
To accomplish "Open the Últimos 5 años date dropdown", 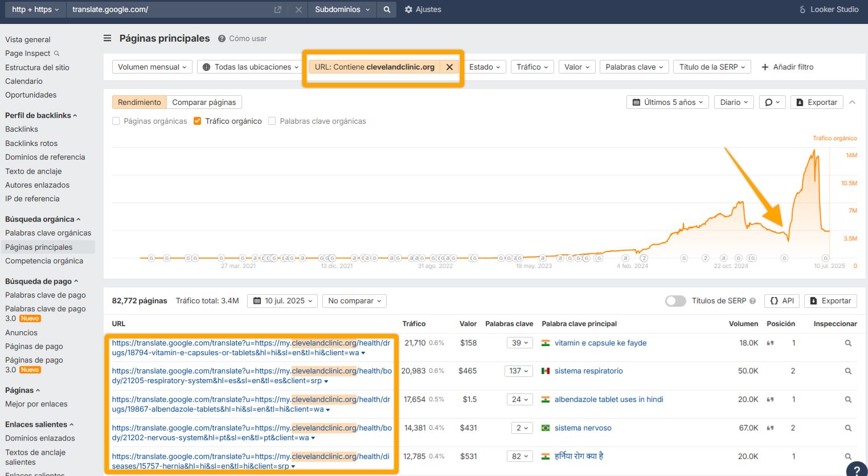I will (668, 102).
